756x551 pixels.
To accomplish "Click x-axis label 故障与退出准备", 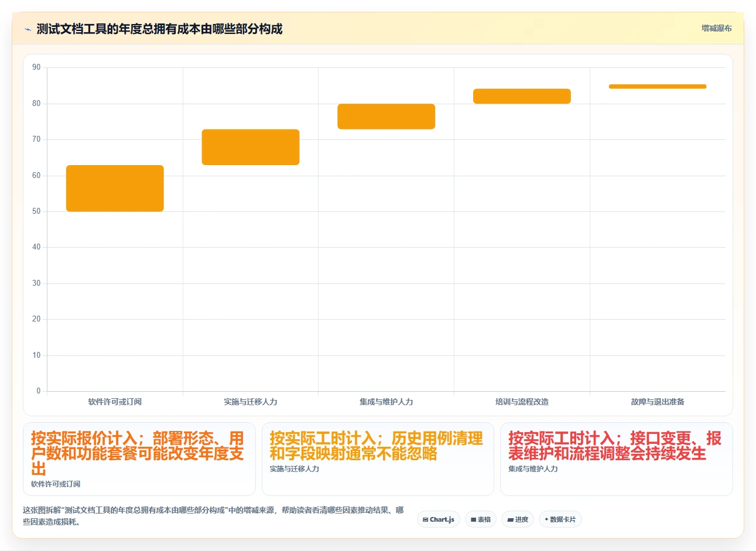I will point(658,402).
